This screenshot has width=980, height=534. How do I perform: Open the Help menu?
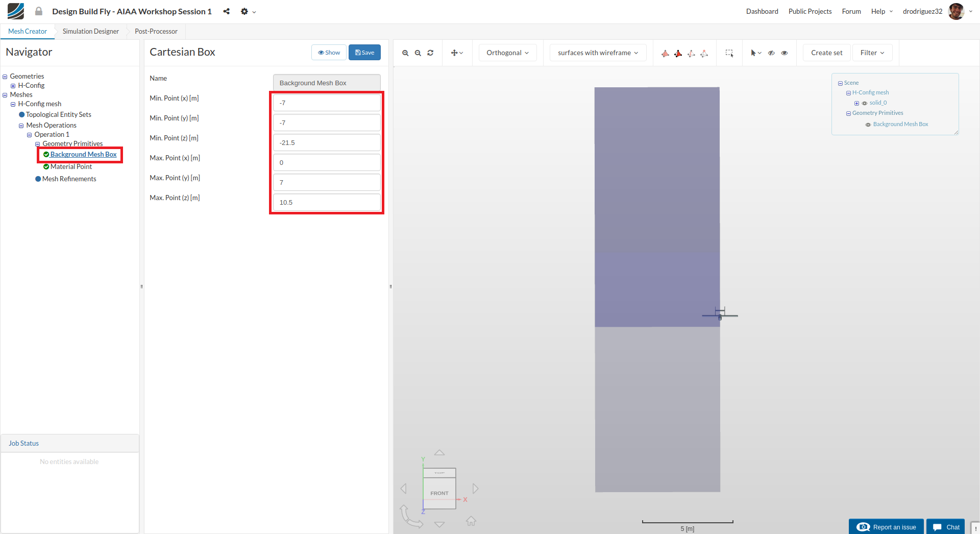(881, 11)
